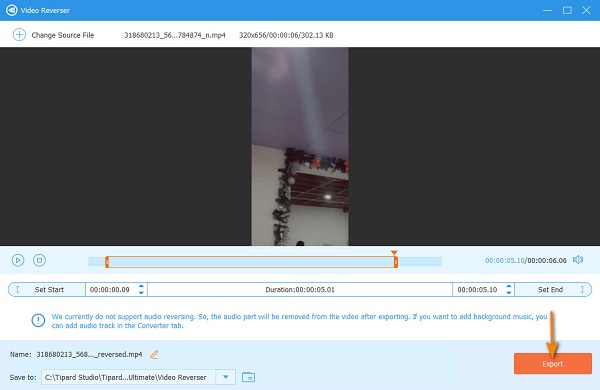Decrease start time with down arrow
This screenshot has height=390, width=600.
(x=141, y=293)
